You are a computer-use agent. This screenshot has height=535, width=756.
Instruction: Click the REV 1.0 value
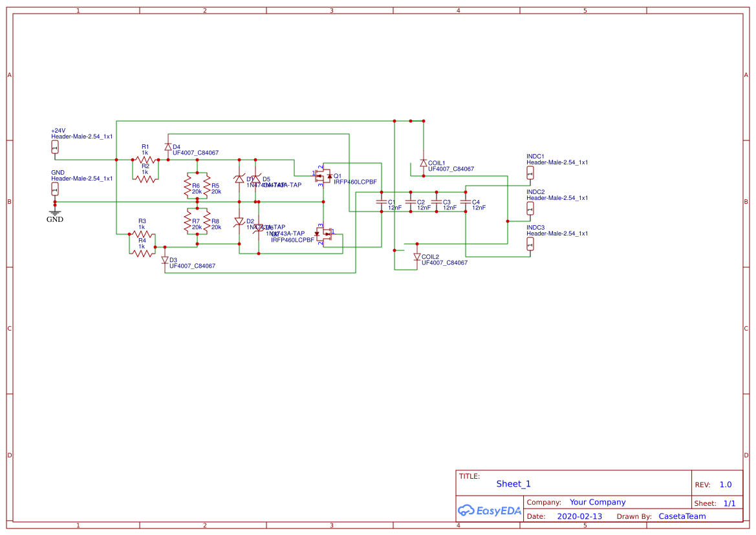pyautogui.click(x=725, y=485)
